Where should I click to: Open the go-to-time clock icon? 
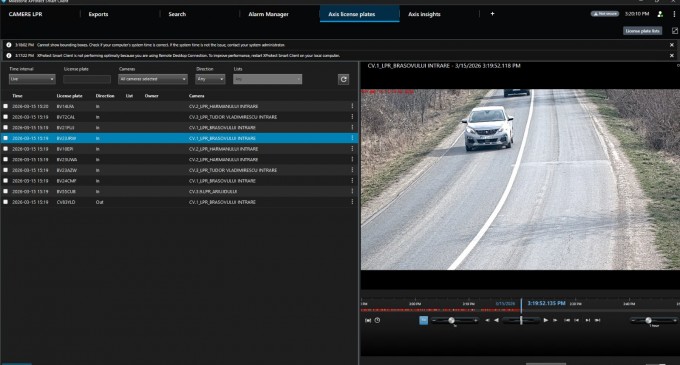pos(377,320)
